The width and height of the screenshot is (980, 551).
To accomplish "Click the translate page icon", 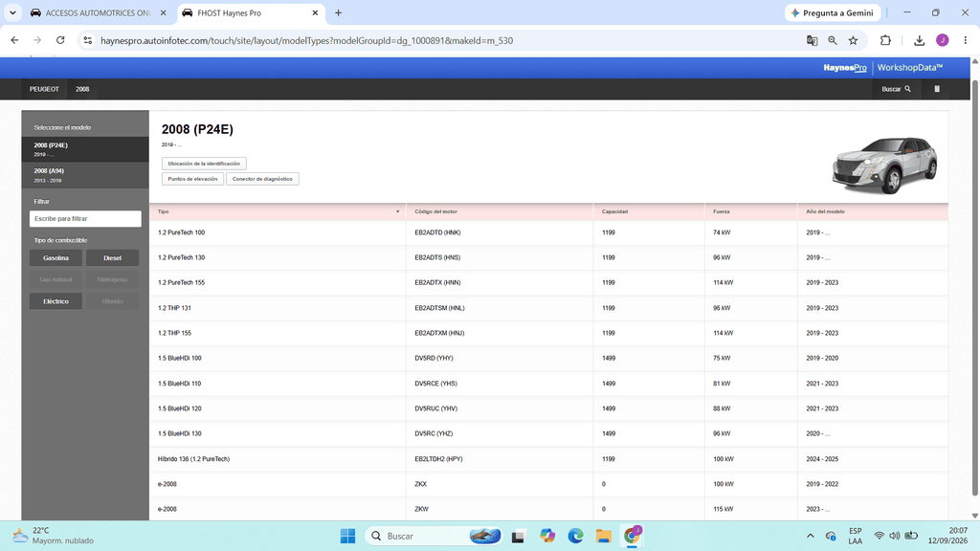I will pyautogui.click(x=812, y=40).
